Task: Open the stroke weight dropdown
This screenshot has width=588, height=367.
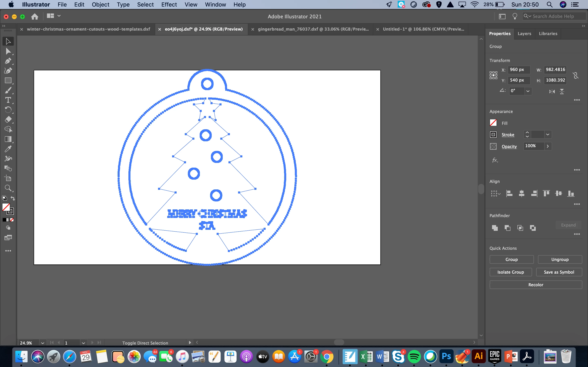Action: pos(548,135)
